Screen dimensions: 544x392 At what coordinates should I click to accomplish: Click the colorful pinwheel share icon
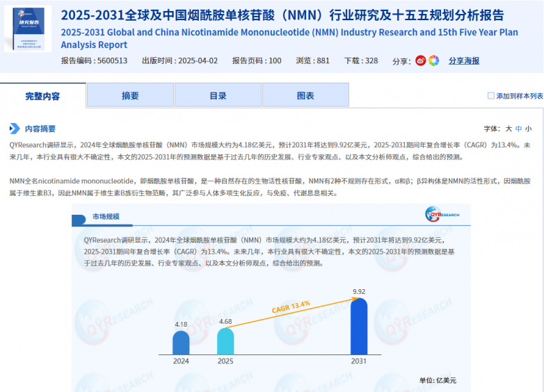[x=433, y=60]
